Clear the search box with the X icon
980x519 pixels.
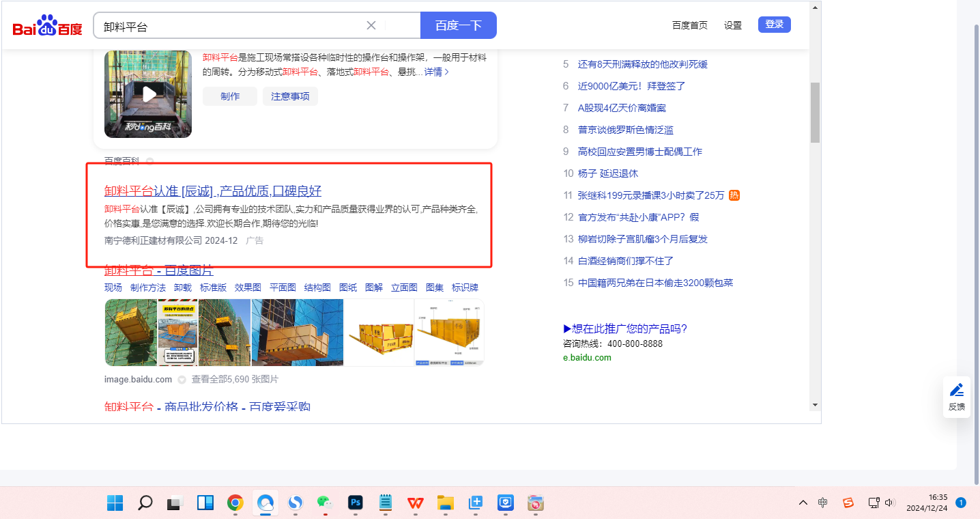pyautogui.click(x=371, y=25)
